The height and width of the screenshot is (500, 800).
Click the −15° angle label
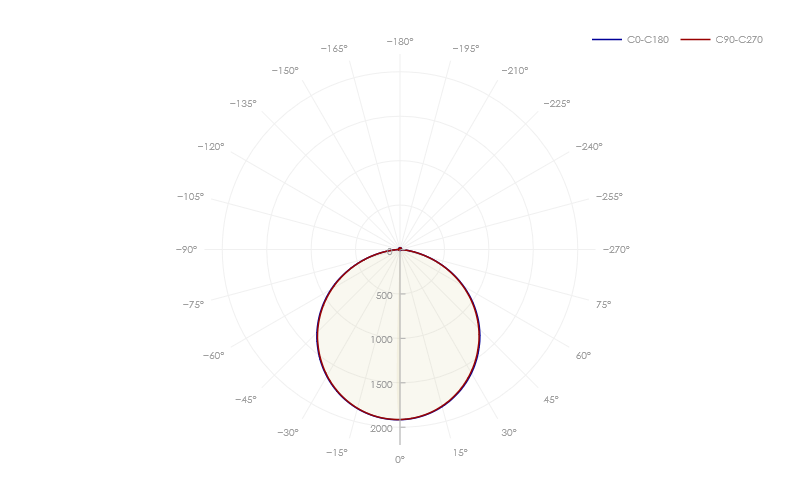[337, 453]
